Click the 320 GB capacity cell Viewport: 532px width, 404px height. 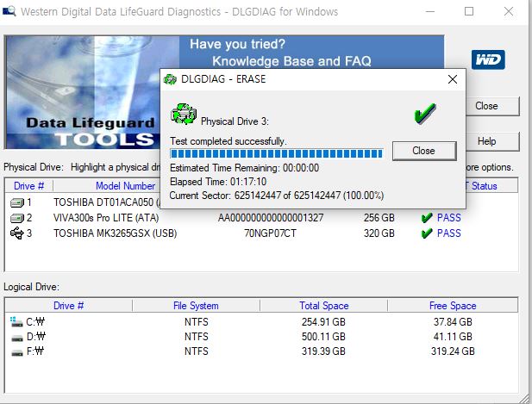pyautogui.click(x=379, y=233)
